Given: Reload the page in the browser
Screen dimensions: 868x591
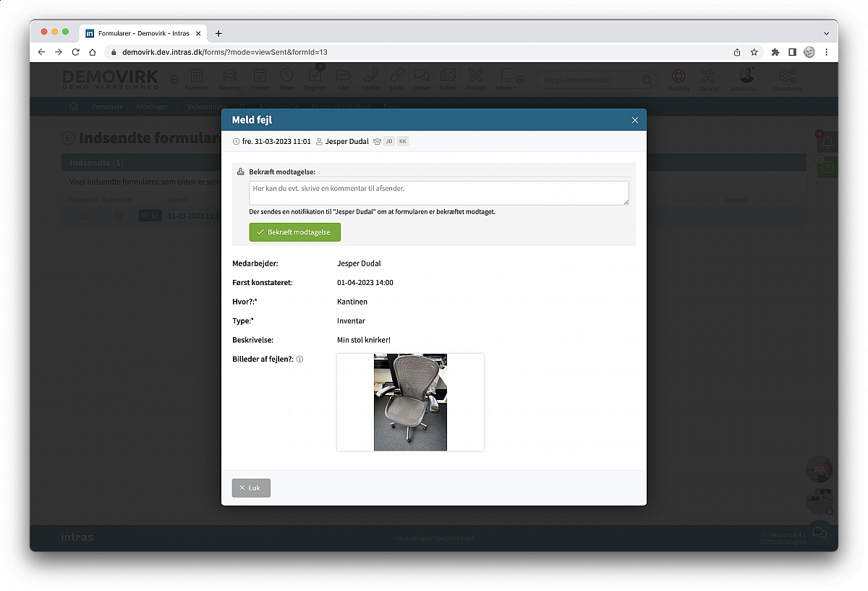Looking at the screenshot, I should click(75, 52).
